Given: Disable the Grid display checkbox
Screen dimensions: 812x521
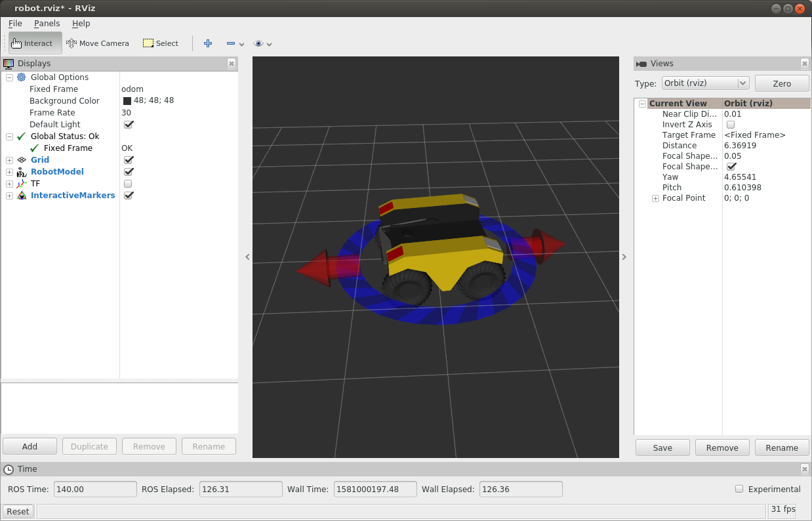Looking at the screenshot, I should [x=129, y=160].
